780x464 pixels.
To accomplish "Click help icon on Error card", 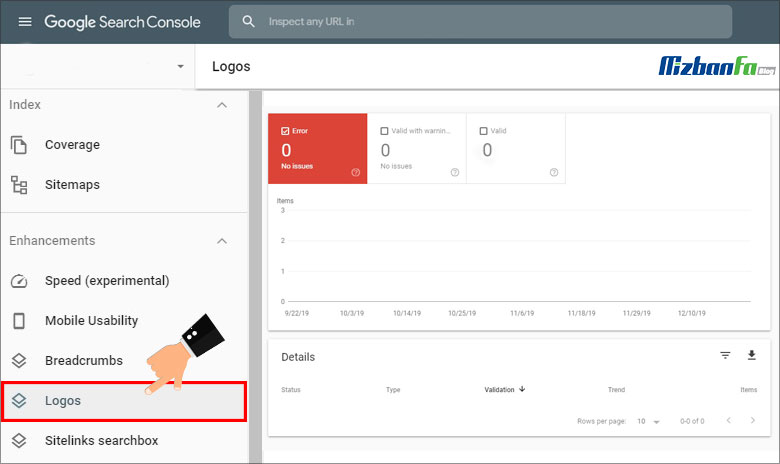I will [355, 172].
